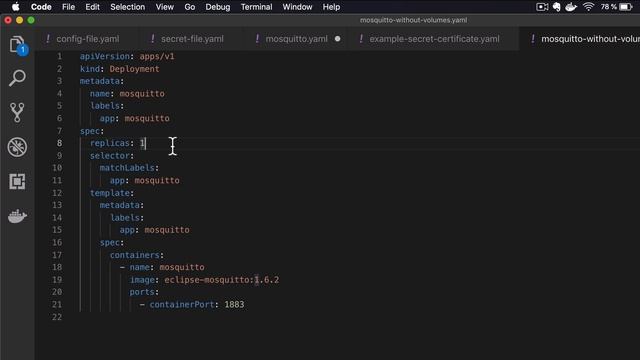Place cursor on 'replicas: 1' line
This screenshot has width=640, height=360.
click(118, 143)
